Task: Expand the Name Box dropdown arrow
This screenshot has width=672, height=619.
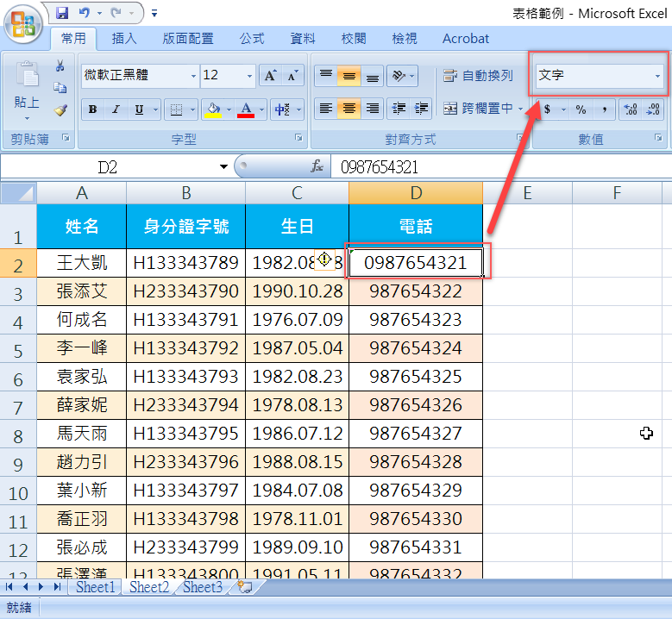Action: [224, 166]
